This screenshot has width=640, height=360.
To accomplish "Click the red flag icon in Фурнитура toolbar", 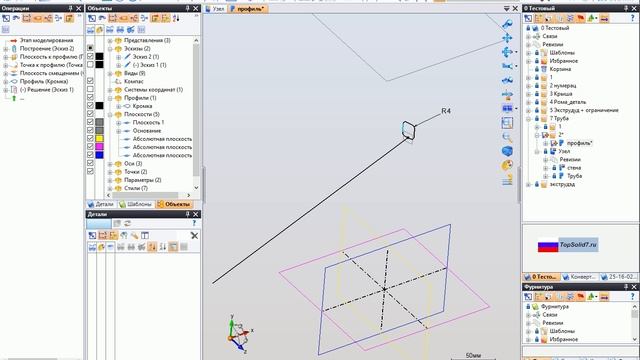I will coord(580,297).
